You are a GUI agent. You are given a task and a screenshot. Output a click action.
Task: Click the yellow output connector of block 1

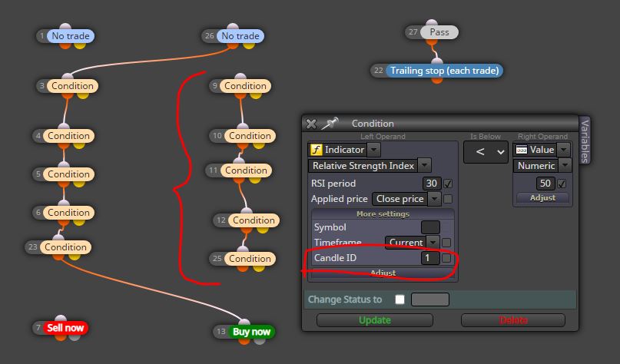click(80, 45)
